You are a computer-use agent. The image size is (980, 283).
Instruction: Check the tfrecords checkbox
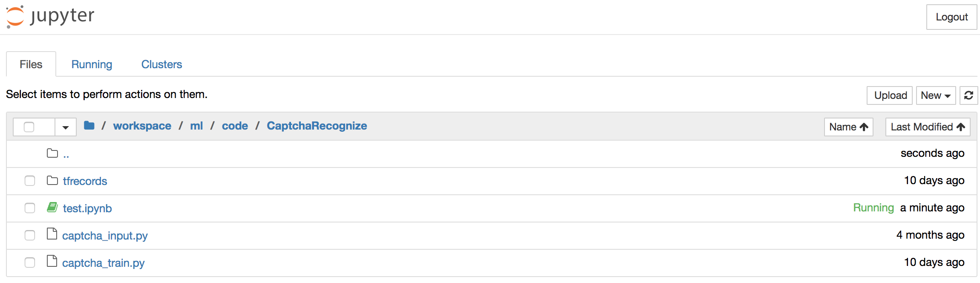click(x=30, y=181)
